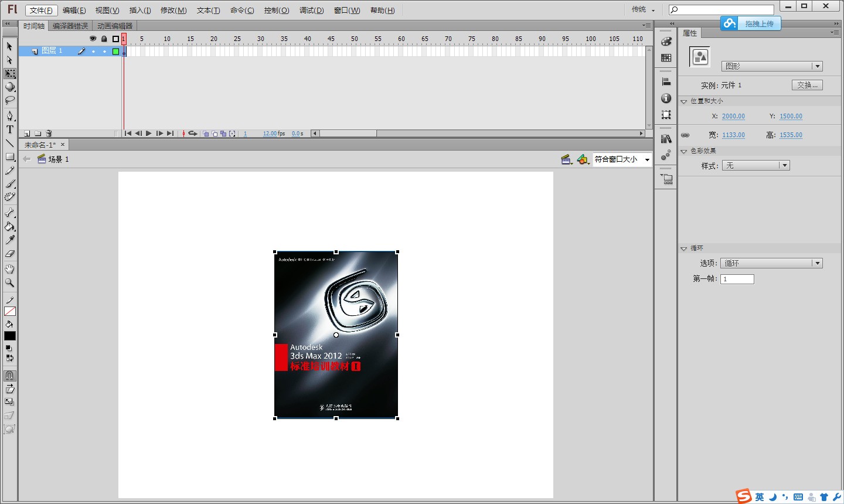
Task: Click the 交换... button
Action: coord(807,85)
